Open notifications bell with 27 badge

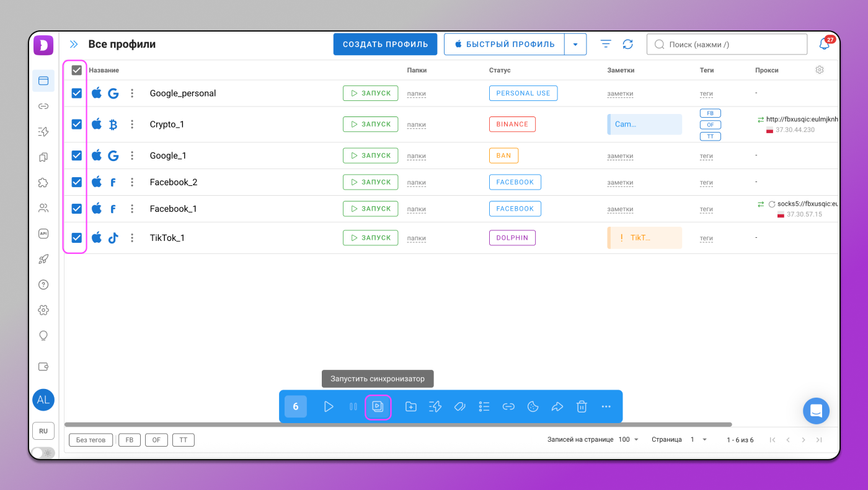click(x=825, y=45)
